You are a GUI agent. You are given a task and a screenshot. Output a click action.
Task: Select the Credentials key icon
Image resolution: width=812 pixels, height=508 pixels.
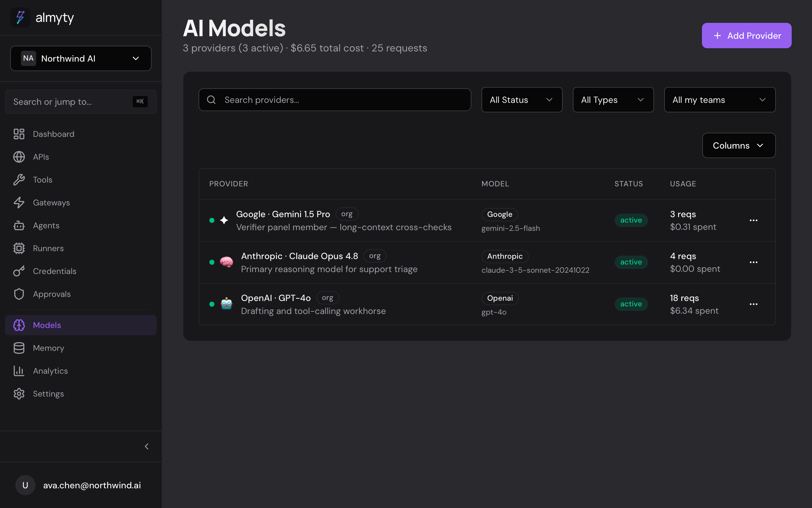pyautogui.click(x=19, y=271)
